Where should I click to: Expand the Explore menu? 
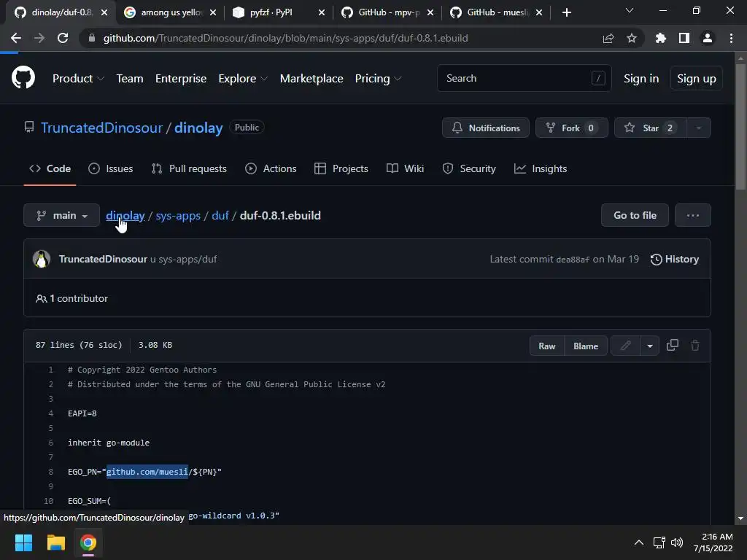[x=242, y=79]
